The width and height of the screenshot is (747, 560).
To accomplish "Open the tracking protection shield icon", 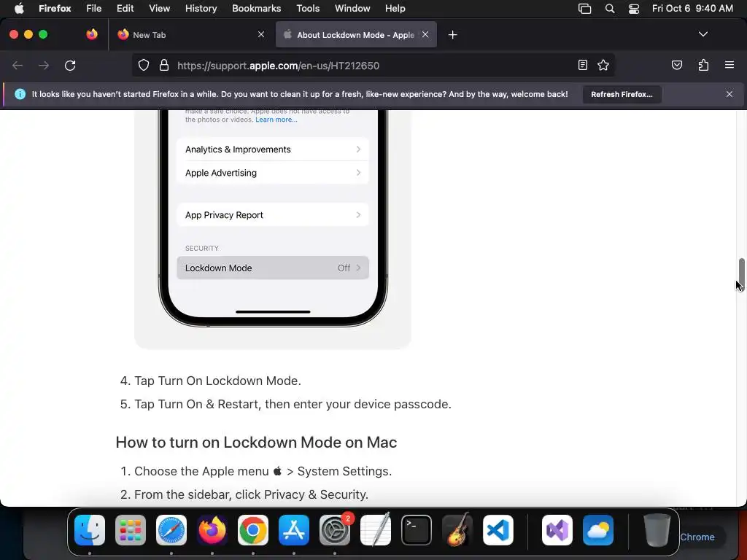I will coord(144,65).
